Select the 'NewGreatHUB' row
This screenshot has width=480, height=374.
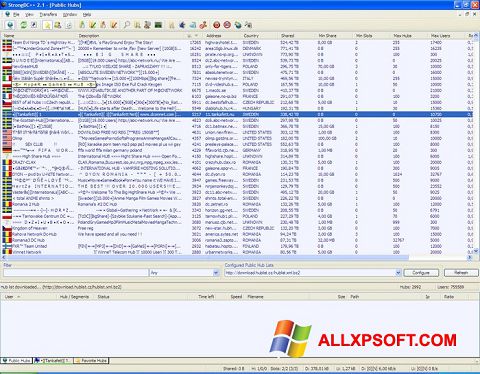pyautogui.click(x=237, y=66)
